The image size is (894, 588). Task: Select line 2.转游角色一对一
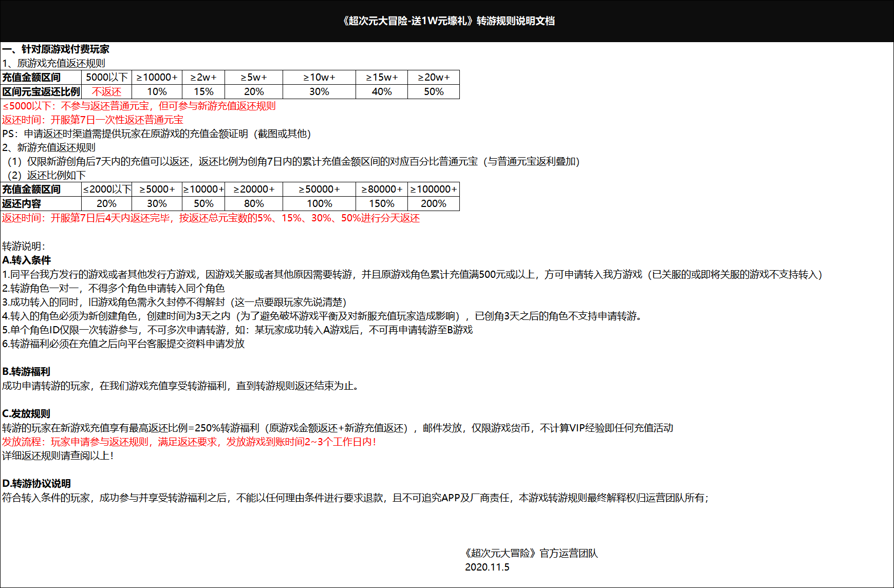click(113, 288)
